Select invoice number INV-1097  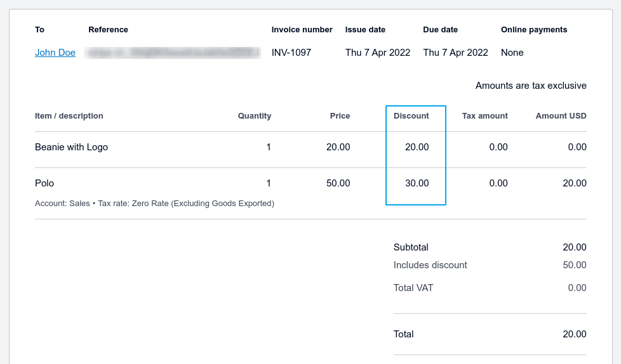click(291, 53)
